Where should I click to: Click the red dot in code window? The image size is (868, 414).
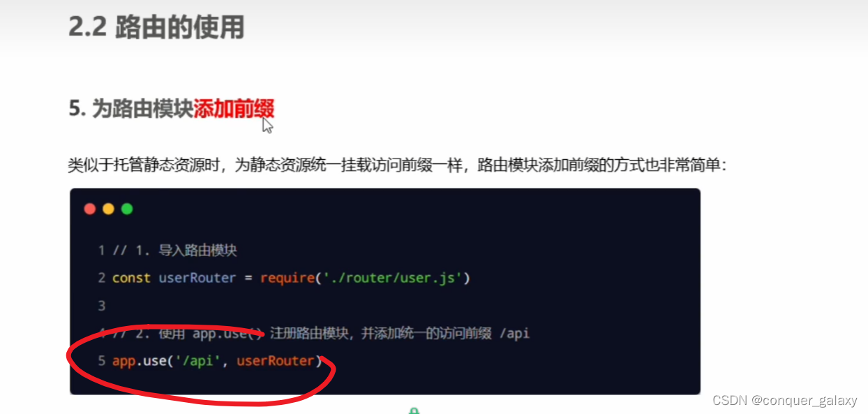pos(89,209)
